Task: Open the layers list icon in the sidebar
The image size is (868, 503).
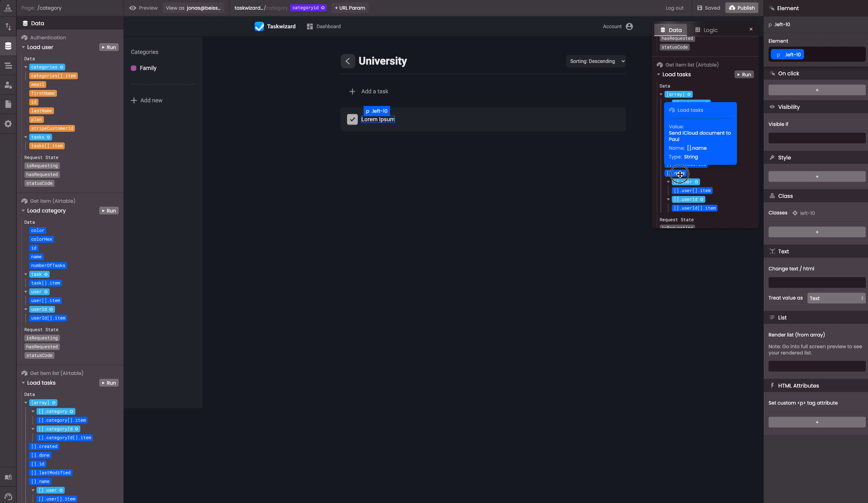Action: [x=8, y=65]
